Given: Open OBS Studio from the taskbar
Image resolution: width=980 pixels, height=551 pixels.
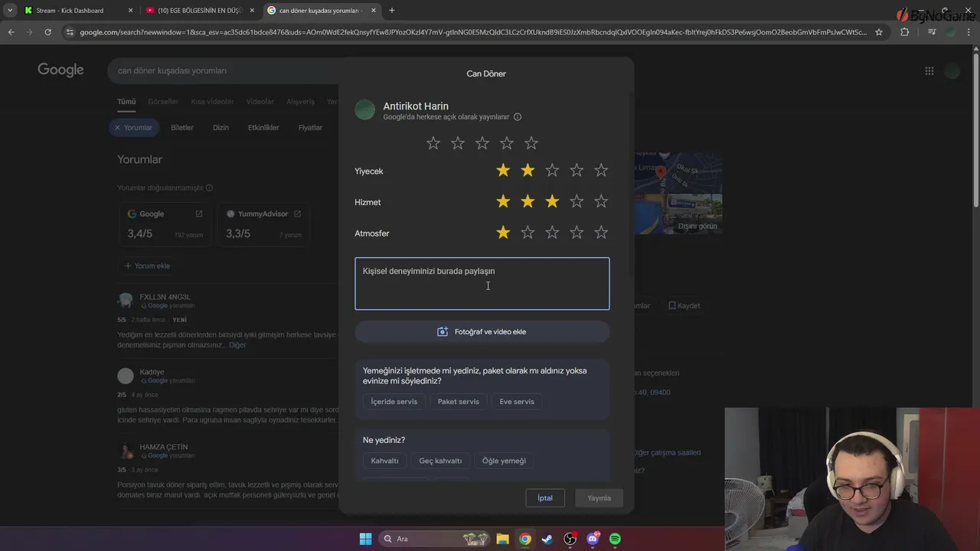Looking at the screenshot, I should point(570,539).
